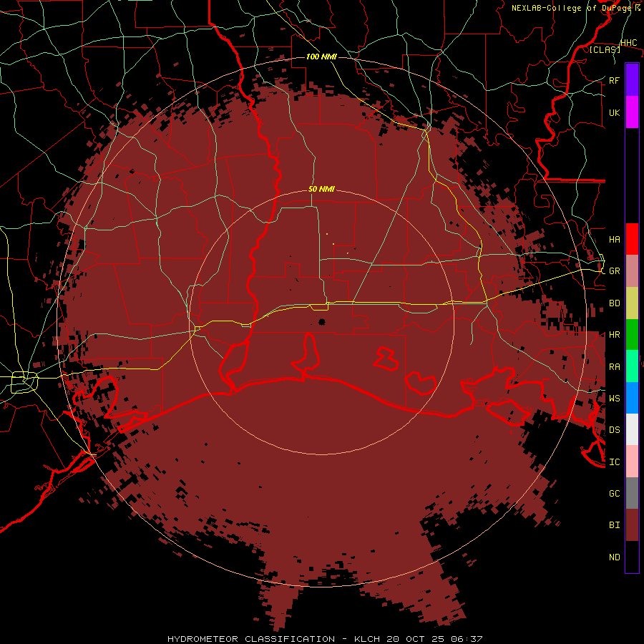Click the GC legend label
This screenshot has height=644, width=644.
point(615,494)
